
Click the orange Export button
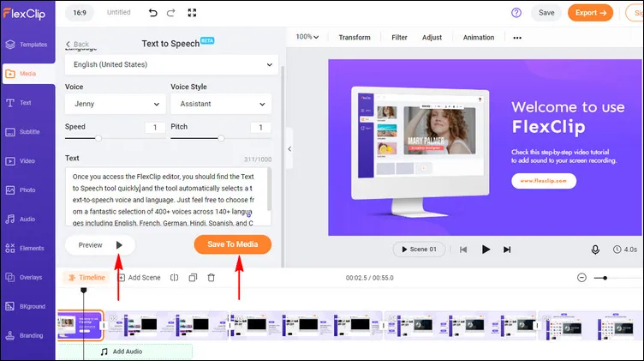pos(590,13)
